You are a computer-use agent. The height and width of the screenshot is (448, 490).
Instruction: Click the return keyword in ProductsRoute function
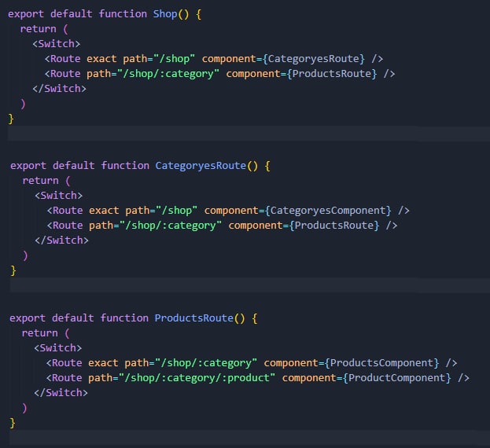click(x=39, y=333)
